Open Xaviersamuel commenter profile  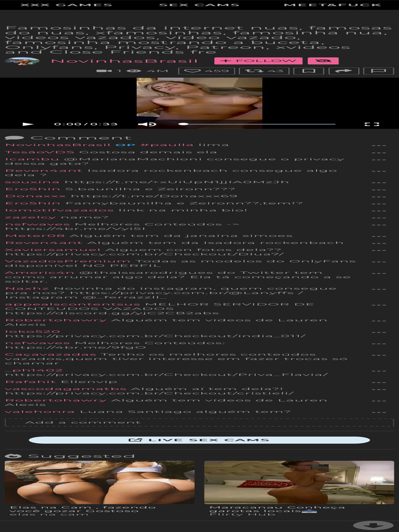[53, 250]
